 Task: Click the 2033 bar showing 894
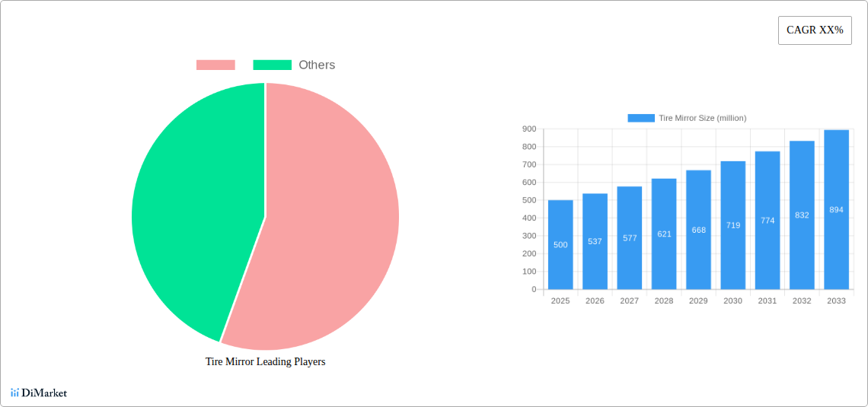[836, 210]
